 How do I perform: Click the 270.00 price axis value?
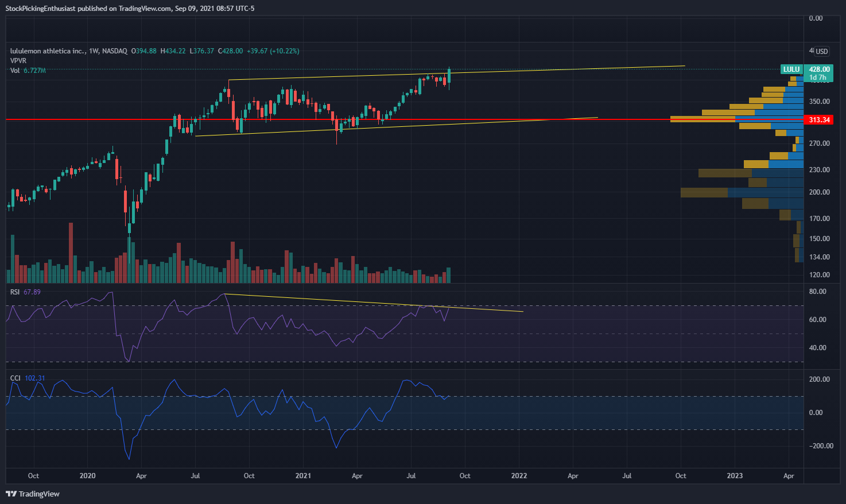pyautogui.click(x=819, y=144)
